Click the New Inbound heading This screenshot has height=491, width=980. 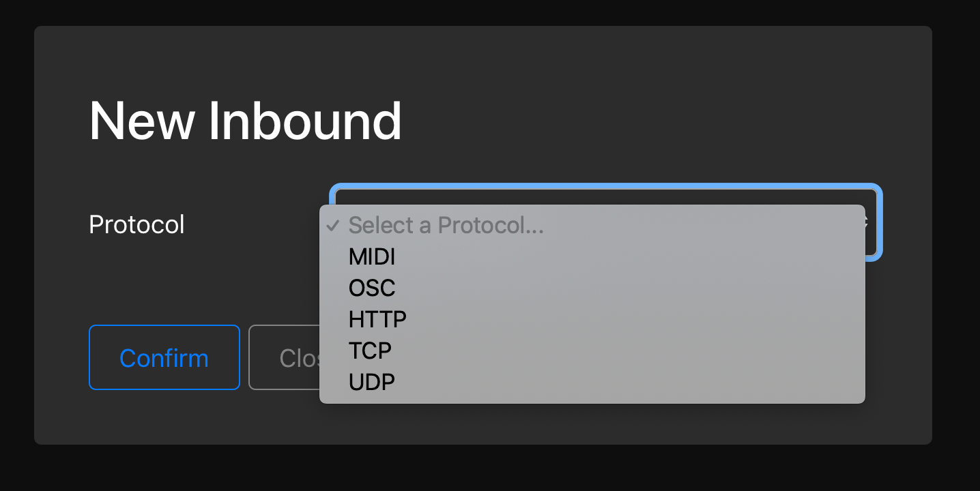tap(245, 121)
